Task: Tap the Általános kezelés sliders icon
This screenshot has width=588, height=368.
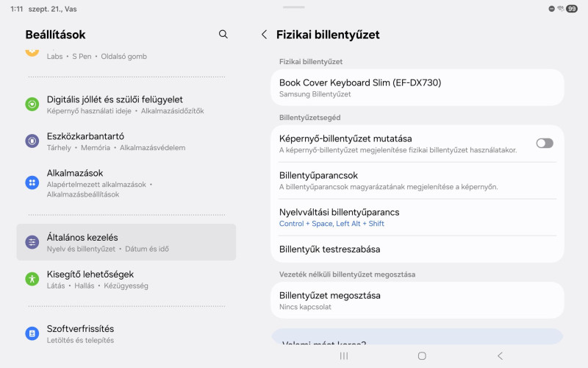Action: (32, 242)
